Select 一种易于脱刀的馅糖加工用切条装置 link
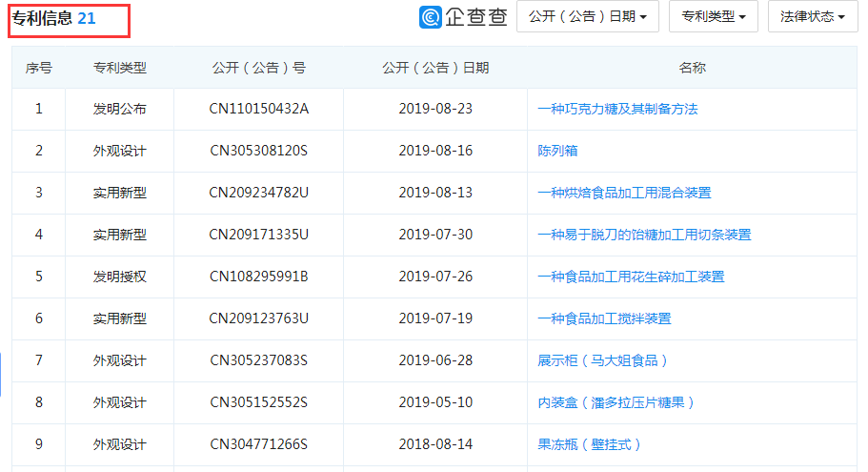The height and width of the screenshot is (472, 868). [644, 235]
